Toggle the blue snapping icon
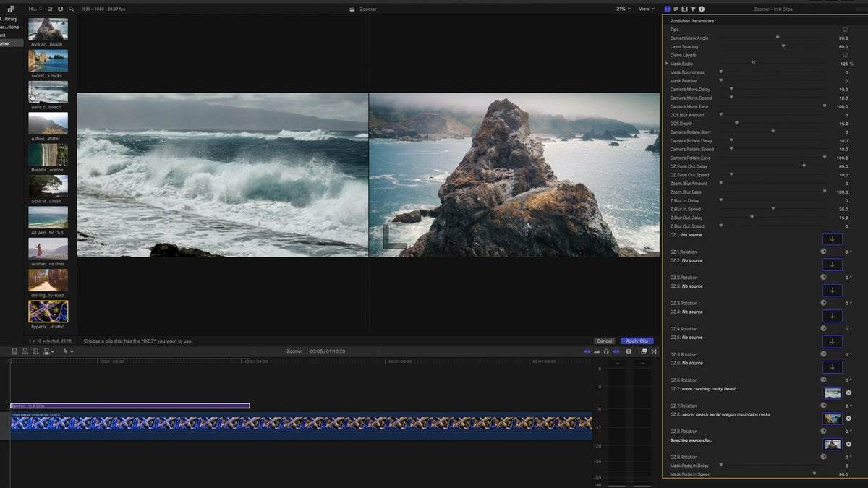The height and width of the screenshot is (488, 868). 616,351
